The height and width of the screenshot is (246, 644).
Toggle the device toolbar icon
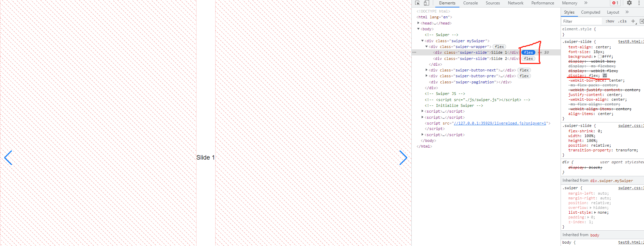426,3
